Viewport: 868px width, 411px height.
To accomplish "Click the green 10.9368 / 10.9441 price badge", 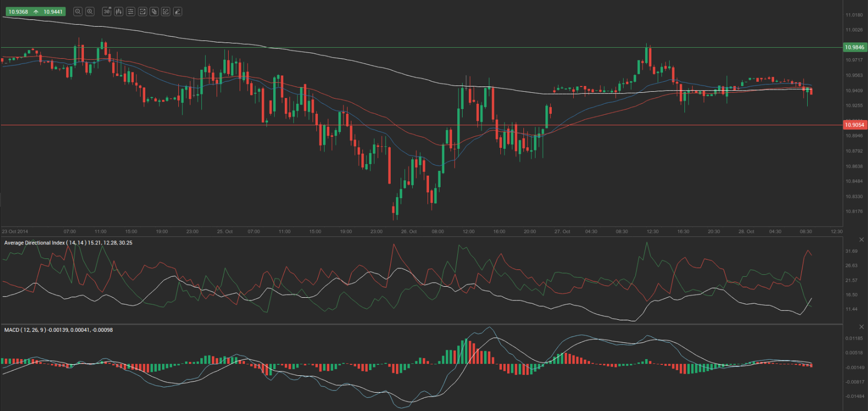I will (x=35, y=12).
